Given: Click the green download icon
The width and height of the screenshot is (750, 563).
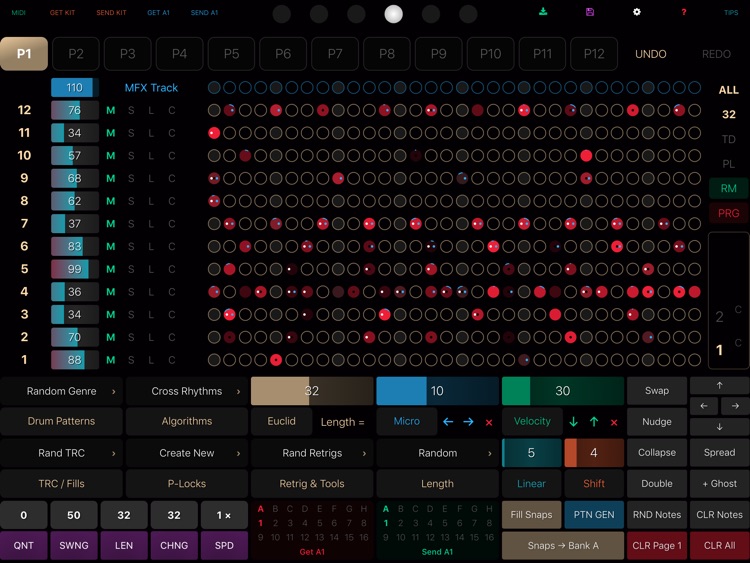Looking at the screenshot, I should 543,12.
